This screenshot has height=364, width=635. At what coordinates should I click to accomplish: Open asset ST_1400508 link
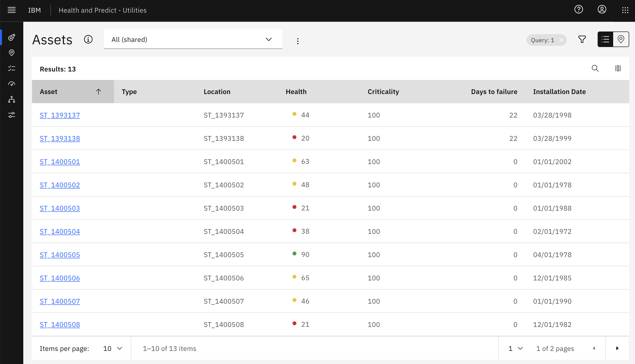click(x=60, y=324)
